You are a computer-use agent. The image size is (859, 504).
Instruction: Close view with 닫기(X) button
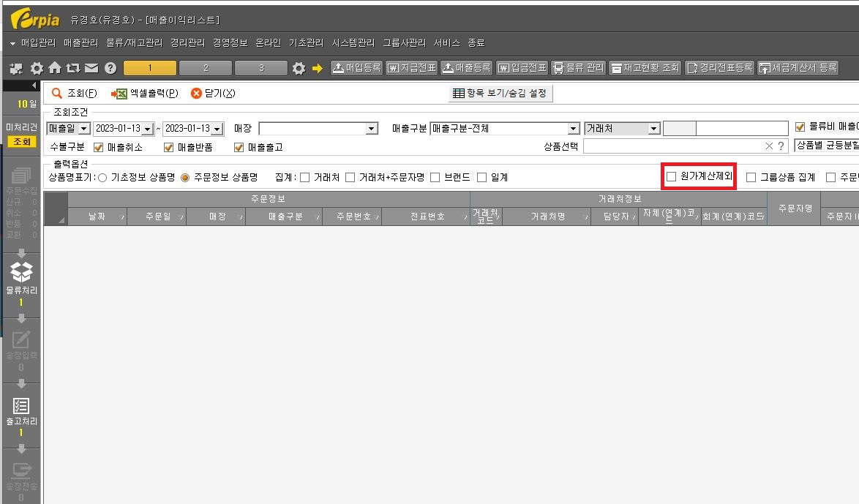point(213,93)
